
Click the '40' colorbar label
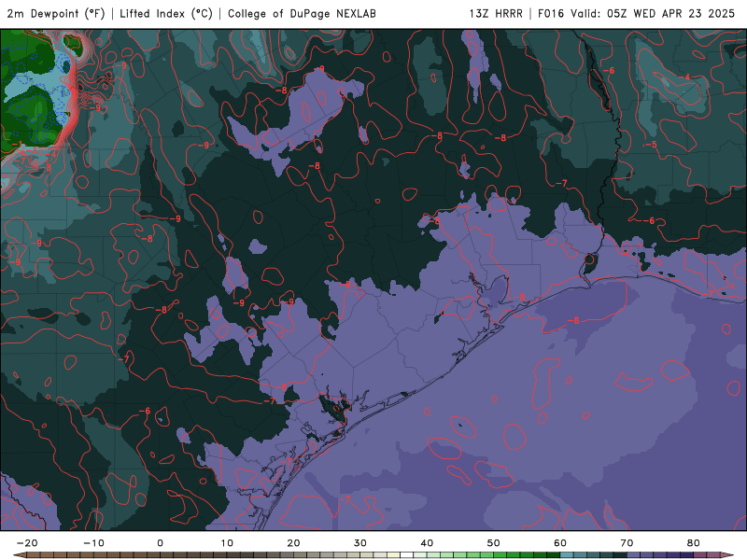pos(427,543)
